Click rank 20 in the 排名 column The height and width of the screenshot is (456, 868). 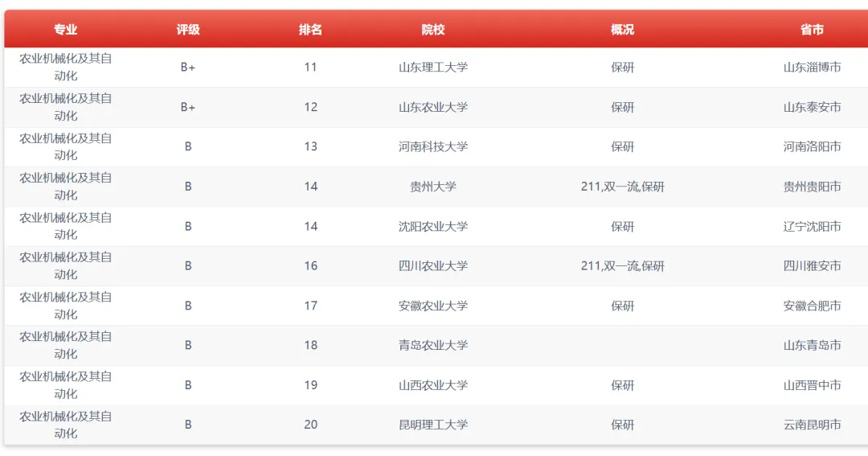tap(310, 425)
